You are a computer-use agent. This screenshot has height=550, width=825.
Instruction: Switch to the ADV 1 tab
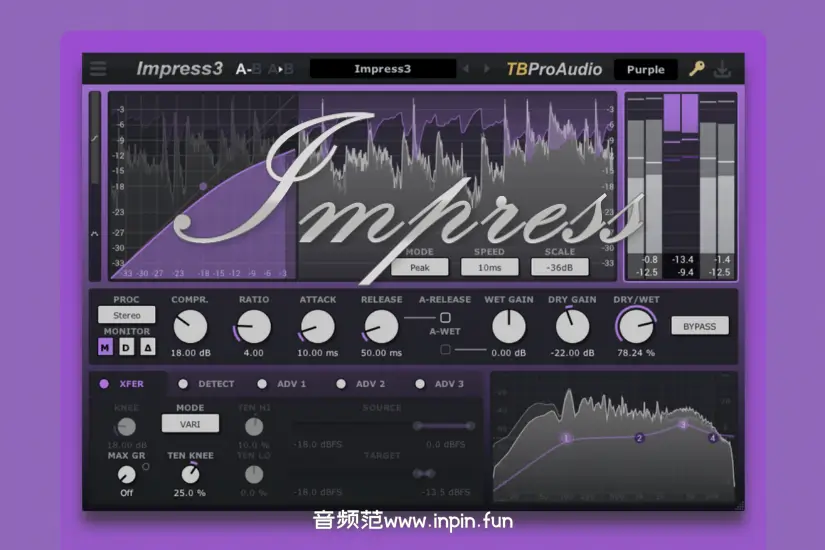[281, 384]
